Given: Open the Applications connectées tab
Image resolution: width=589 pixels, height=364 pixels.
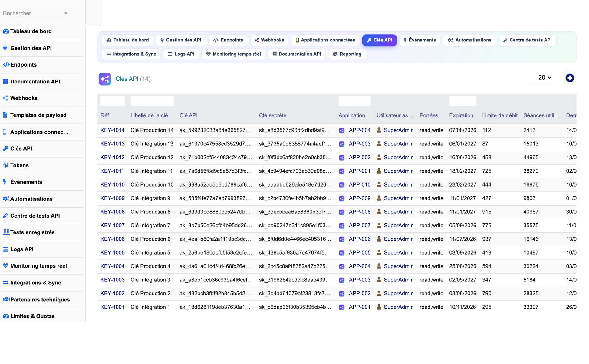Looking at the screenshot, I should (x=325, y=40).
